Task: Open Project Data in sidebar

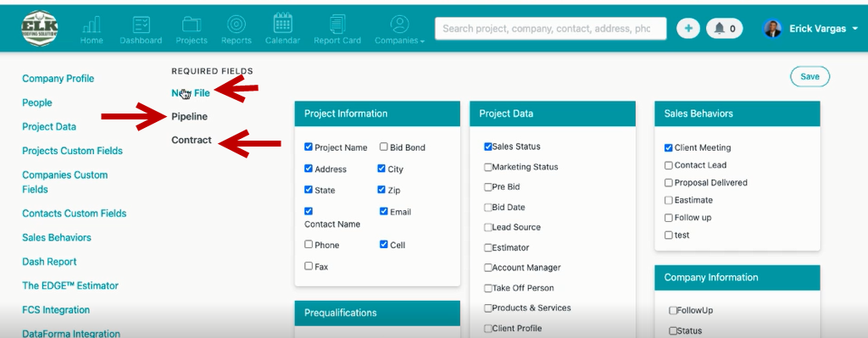Action: (49, 127)
